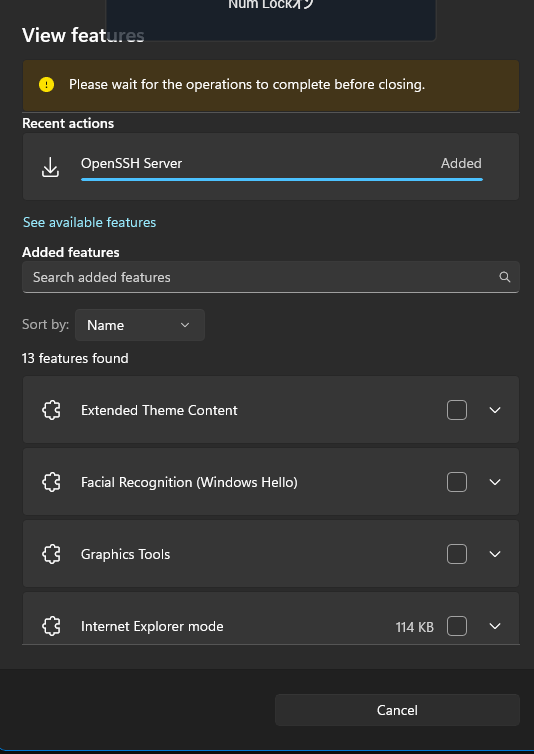Click the Extended Theme Content puzzle icon

51,410
